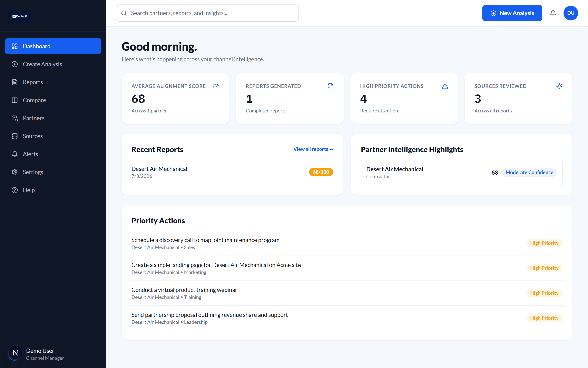Image resolution: width=588 pixels, height=368 pixels.
Task: Open notifications bell in top bar
Action: pos(553,13)
